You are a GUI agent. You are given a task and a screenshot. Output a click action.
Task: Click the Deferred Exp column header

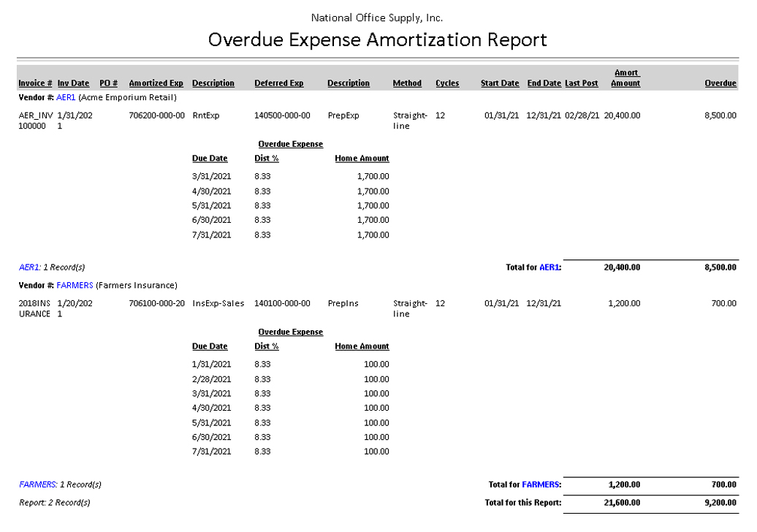point(278,83)
